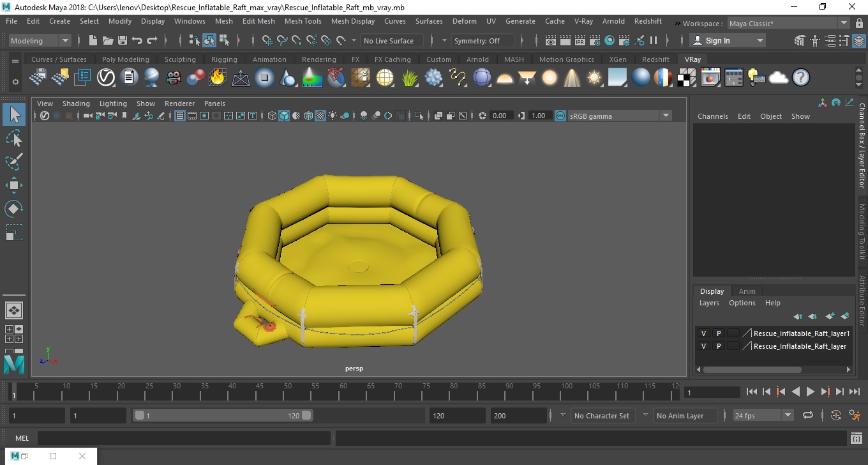Screen dimensions: 868x465
Task: Open the viewport Renderer menu
Action: point(179,103)
